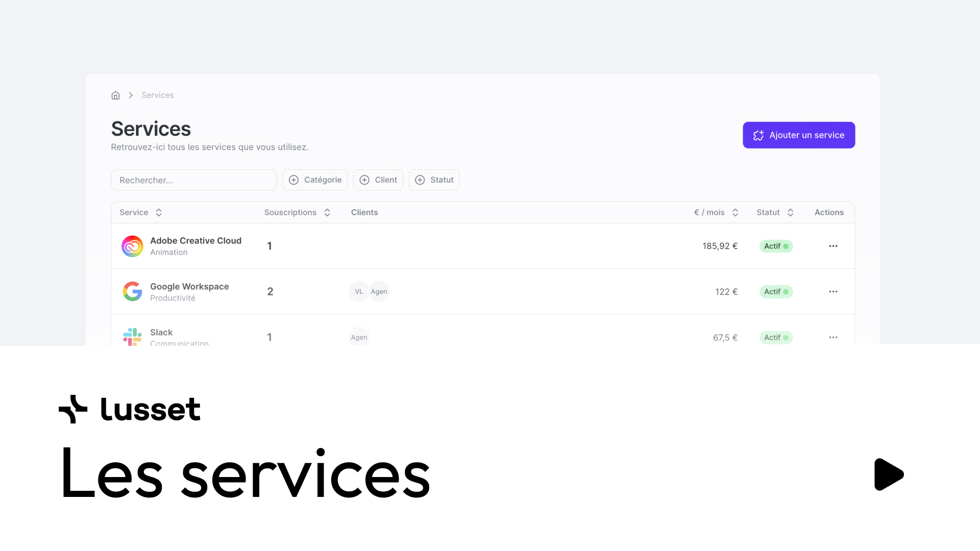Click the plus icon on the Client filter
980x551 pixels.
pyautogui.click(x=364, y=180)
